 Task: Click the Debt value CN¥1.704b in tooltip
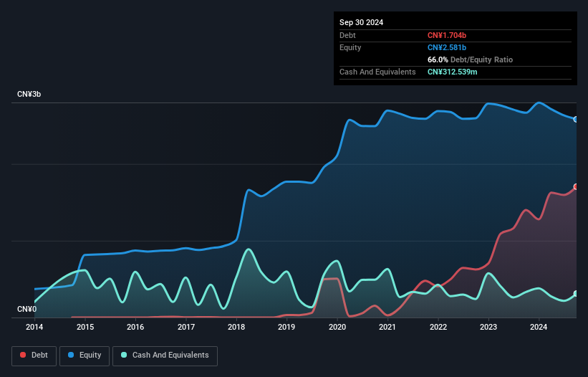[447, 35]
